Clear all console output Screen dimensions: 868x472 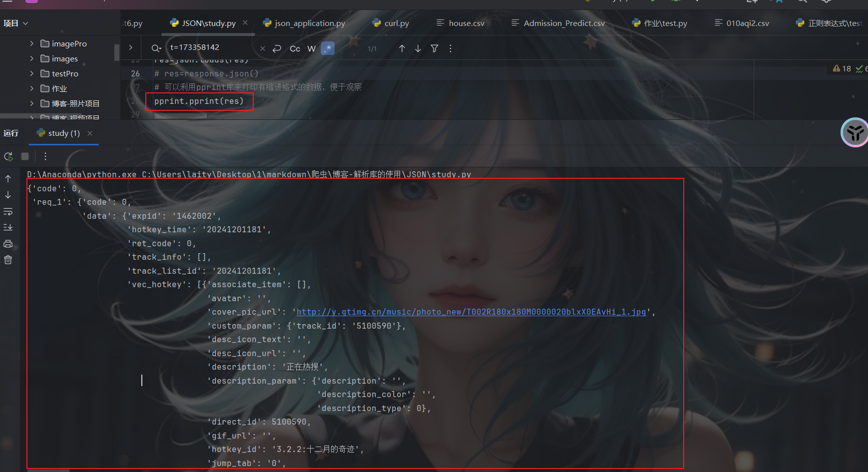coord(8,260)
